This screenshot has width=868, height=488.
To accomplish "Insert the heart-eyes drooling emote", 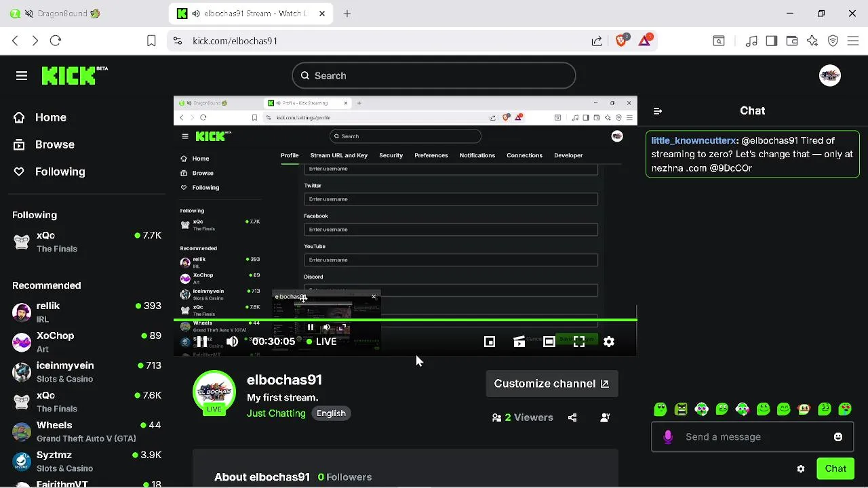I will 845,409.
